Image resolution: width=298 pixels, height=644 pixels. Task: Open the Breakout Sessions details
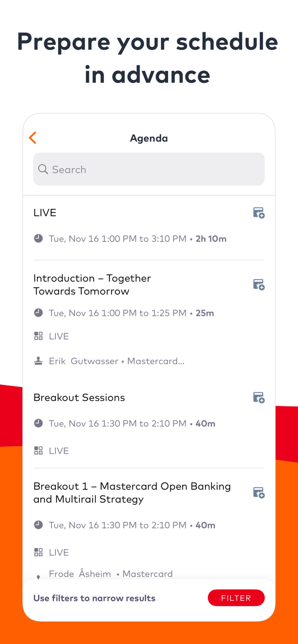point(79,398)
